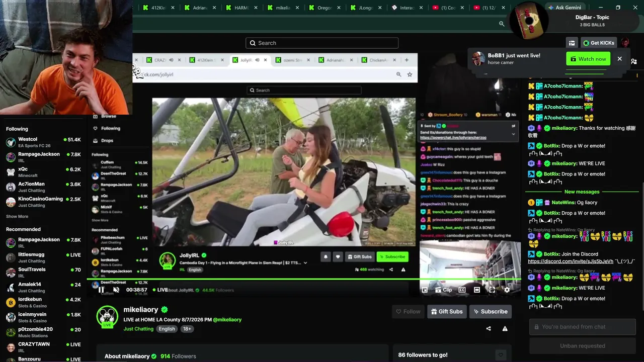
Task: Open Ac7ionMan channel in Following list
Action: [43, 187]
